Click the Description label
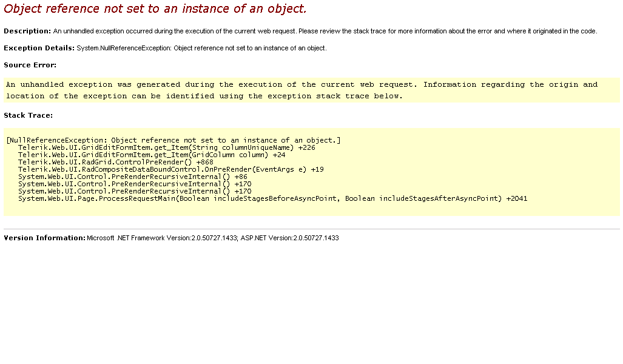Viewport: 623px width, 364px height. tap(27, 31)
